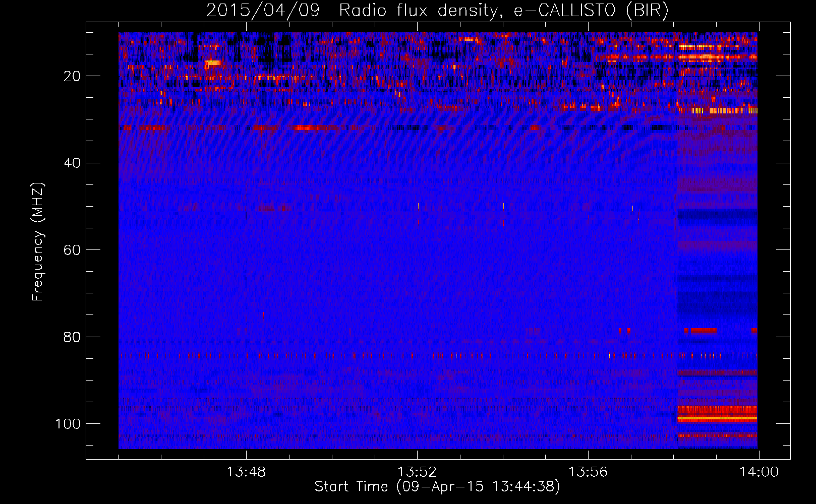
Task: Click the 100 frequency tick label
Action: click(68, 424)
